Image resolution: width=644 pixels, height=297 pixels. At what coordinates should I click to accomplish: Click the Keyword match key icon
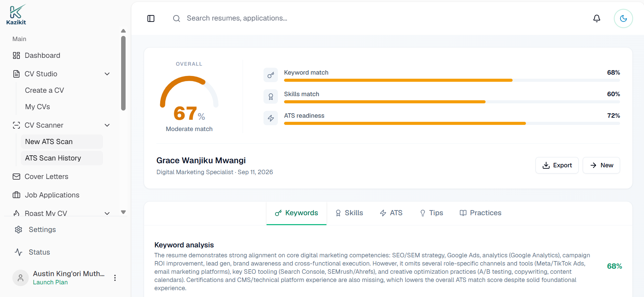pos(271,75)
